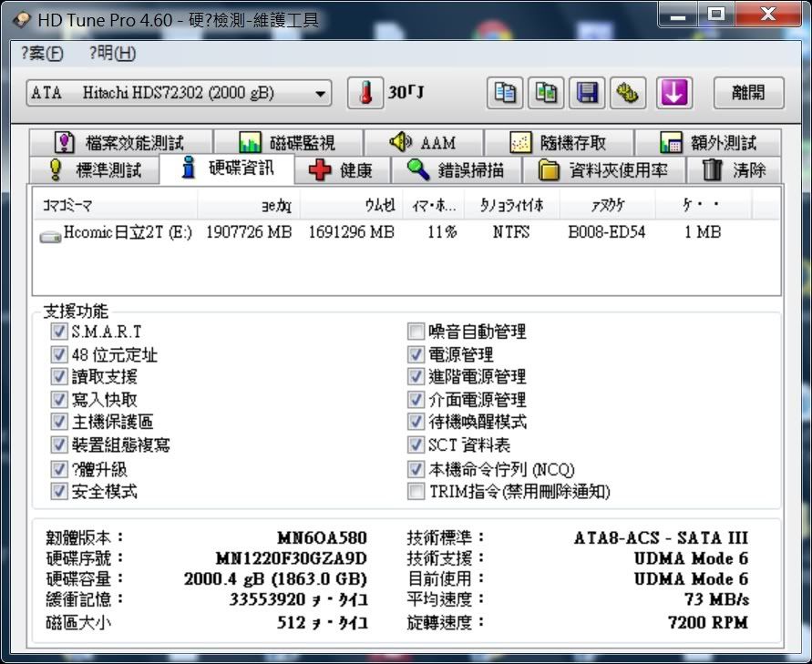812x664 pixels.
Task: Close the HD Tune Pro window
Action: [x=768, y=15]
